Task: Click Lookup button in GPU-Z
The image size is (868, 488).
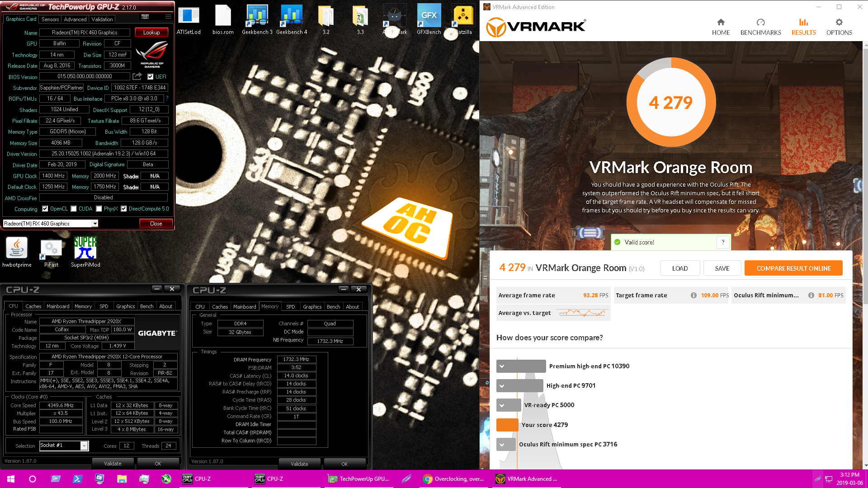Action: (x=151, y=33)
